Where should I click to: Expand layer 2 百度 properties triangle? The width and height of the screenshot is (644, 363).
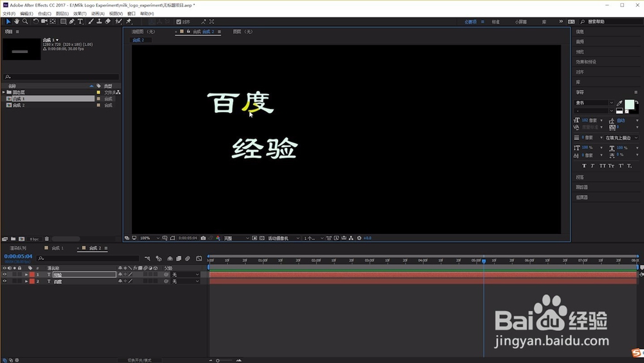pos(26,281)
